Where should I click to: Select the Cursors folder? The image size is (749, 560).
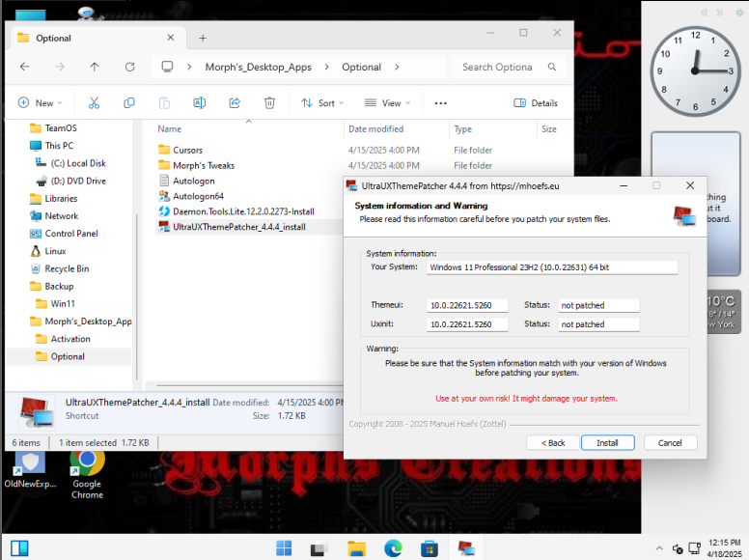coord(187,150)
